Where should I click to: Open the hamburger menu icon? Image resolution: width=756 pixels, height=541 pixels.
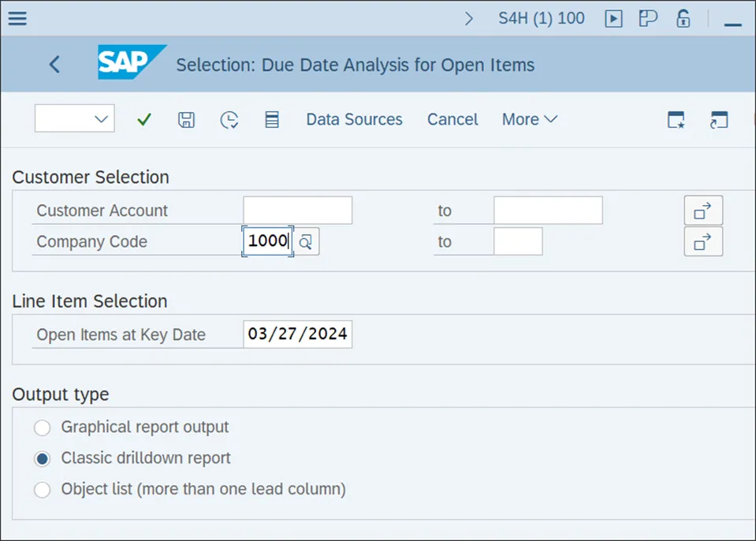click(17, 18)
